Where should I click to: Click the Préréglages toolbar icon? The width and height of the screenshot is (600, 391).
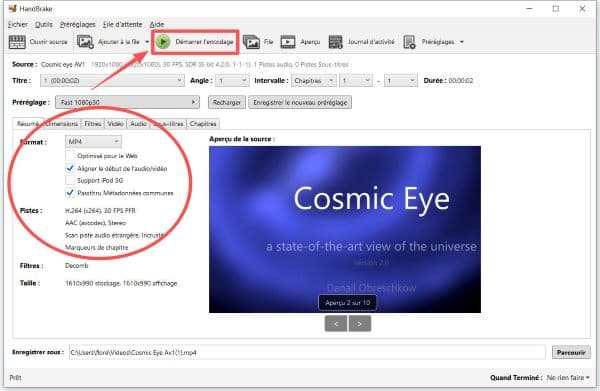coord(409,42)
